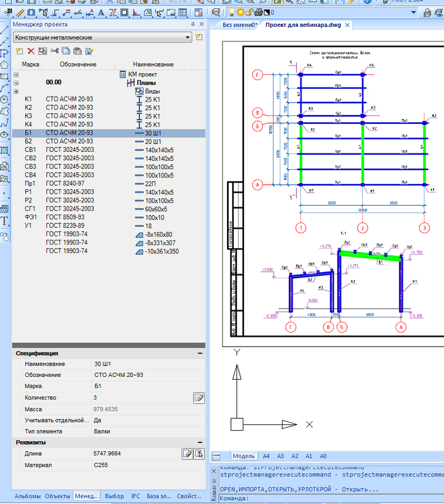Click red X delete icon in project manager
444x504 pixels.
pyautogui.click(x=31, y=51)
